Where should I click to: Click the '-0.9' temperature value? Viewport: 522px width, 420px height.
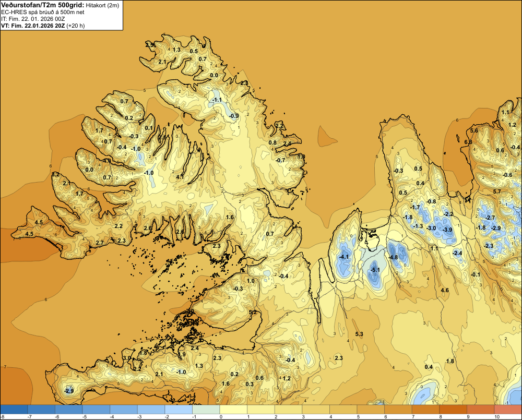(x=234, y=116)
